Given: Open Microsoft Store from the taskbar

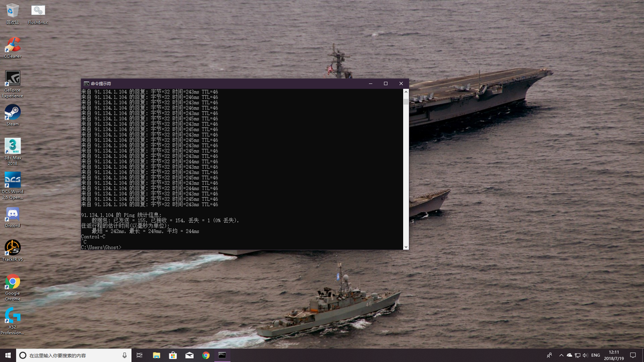Looking at the screenshot, I should (173, 355).
